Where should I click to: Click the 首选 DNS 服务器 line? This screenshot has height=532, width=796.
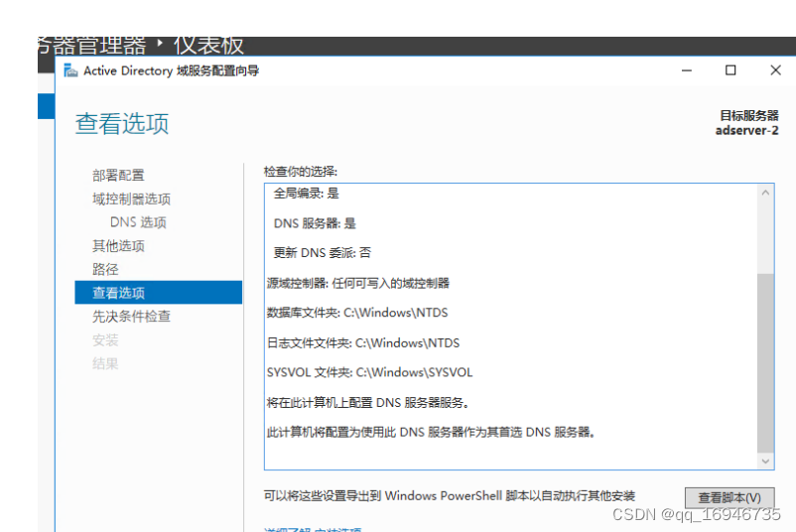(x=431, y=433)
